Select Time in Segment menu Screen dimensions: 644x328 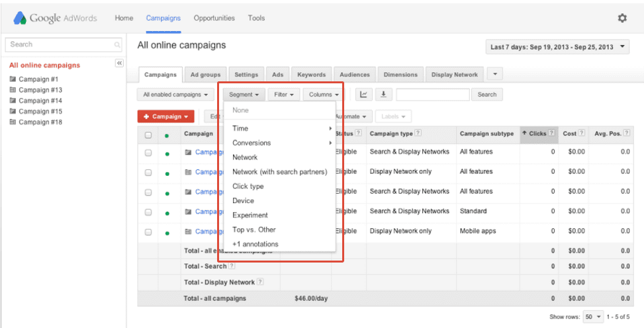pos(280,128)
